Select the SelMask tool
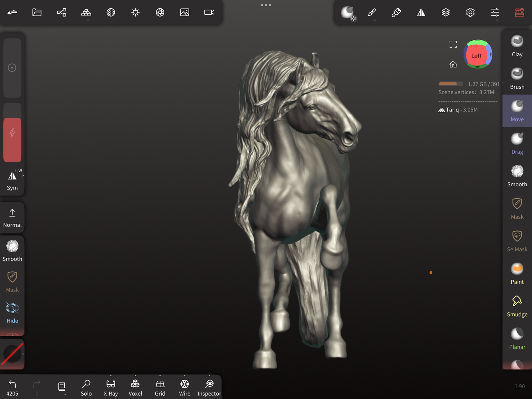The width and height of the screenshot is (532, 399). 517,241
